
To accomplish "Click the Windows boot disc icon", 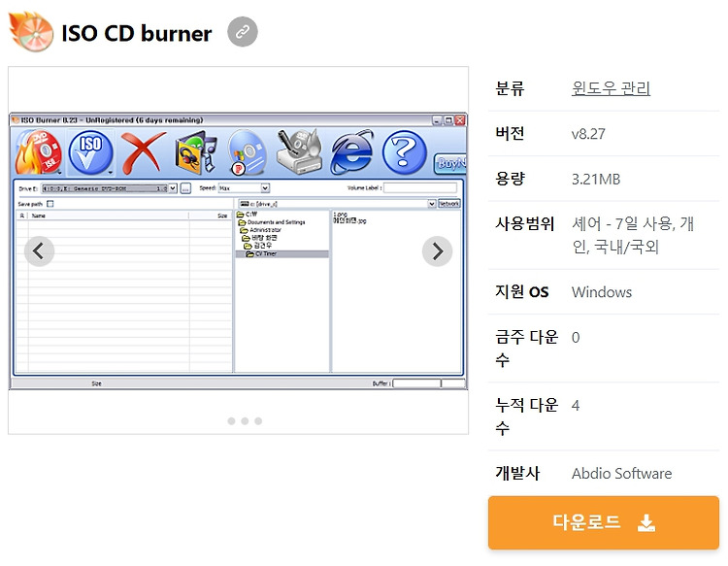I will pos(248,152).
